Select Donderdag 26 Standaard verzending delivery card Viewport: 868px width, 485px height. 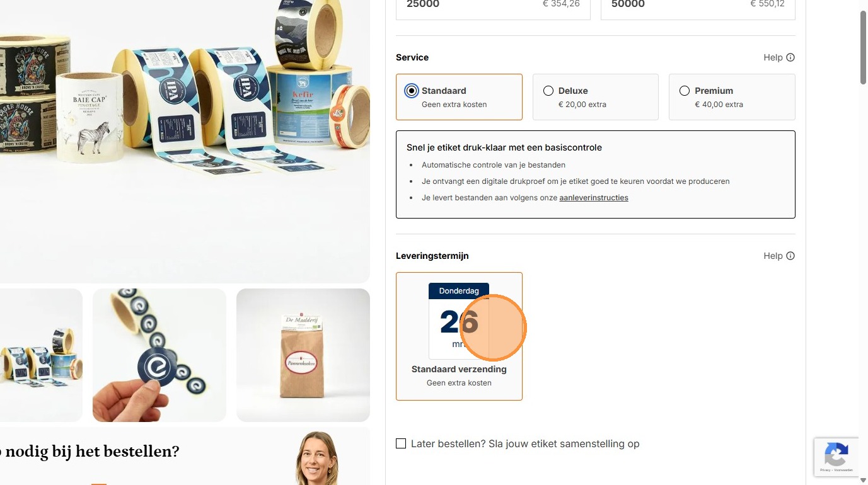459,336
